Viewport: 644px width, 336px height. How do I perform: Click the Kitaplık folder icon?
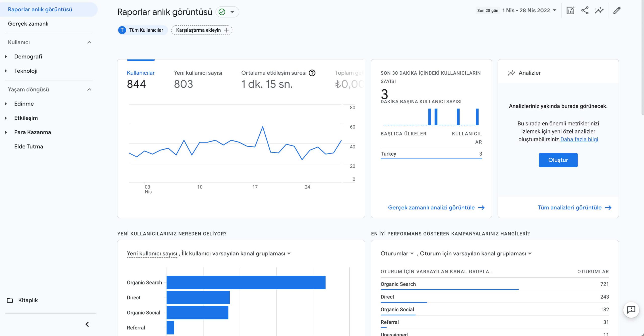coord(10,300)
